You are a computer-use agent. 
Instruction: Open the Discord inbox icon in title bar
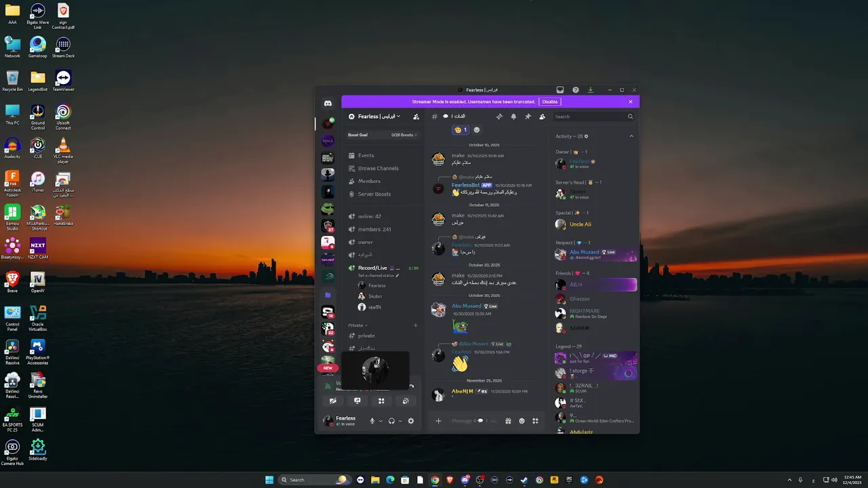coord(560,89)
